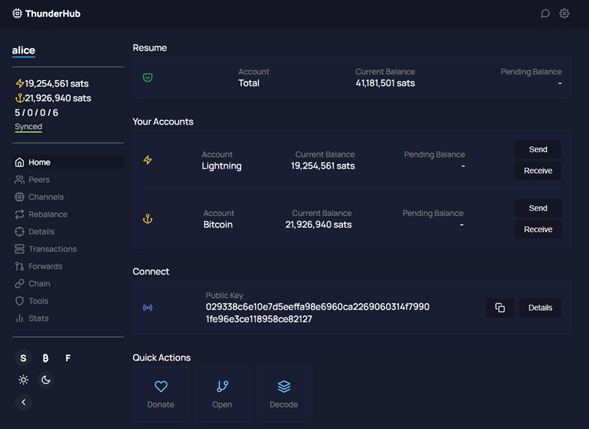Click the radio signal icon in Connect
Screen dimensions: 589x429
pyautogui.click(x=148, y=308)
